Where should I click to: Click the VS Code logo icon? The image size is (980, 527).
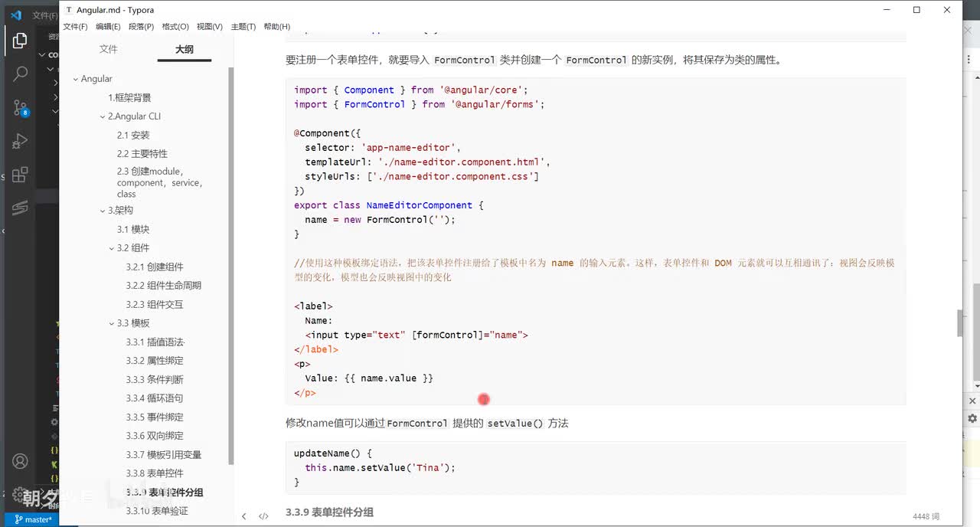(15, 15)
